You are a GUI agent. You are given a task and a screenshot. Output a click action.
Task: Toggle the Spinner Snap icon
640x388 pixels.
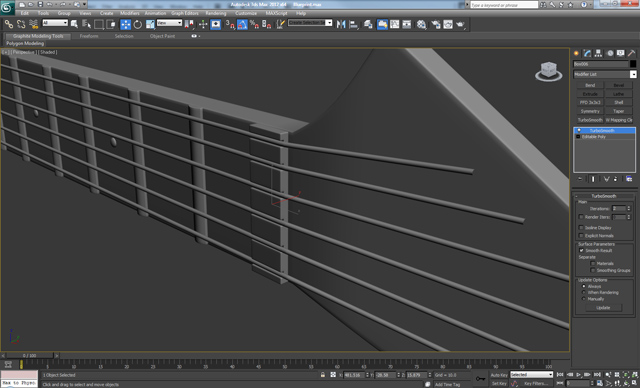coord(267,24)
